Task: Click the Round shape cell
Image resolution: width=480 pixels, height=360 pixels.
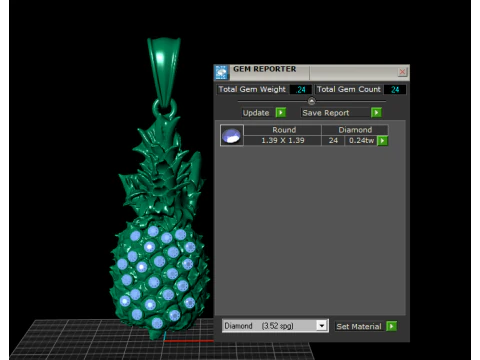Action: click(284, 130)
